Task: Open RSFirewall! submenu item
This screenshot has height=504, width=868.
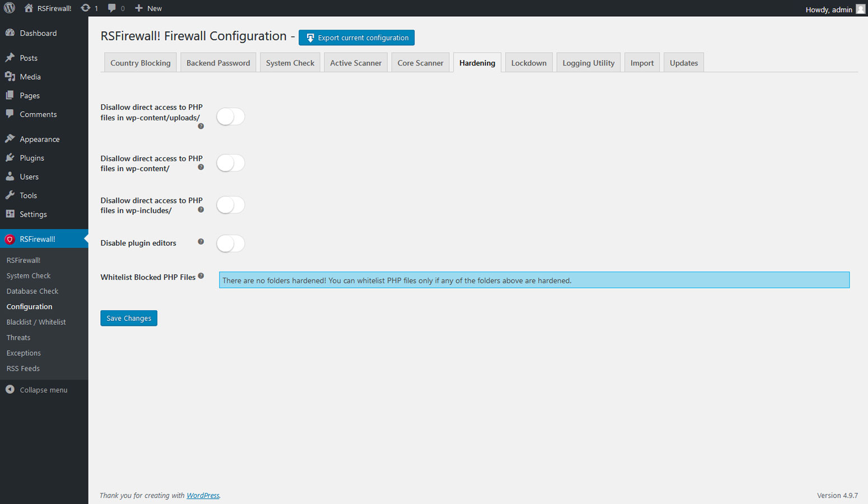Action: [24, 260]
